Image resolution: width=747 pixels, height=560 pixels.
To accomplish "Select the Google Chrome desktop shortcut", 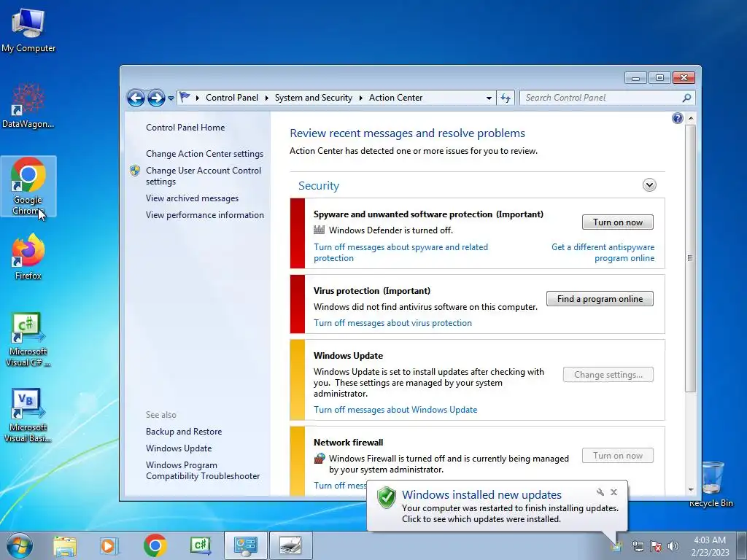I will click(x=28, y=186).
